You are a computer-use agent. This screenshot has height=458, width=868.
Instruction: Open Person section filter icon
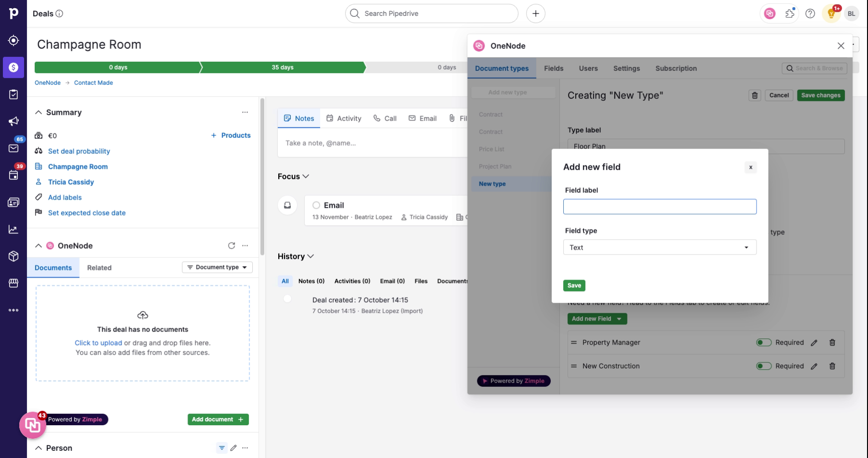tap(222, 448)
